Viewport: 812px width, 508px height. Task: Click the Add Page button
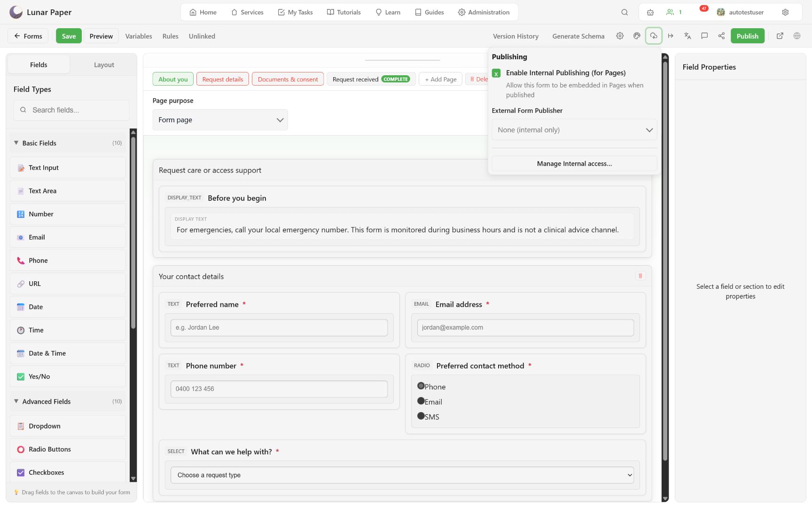(x=441, y=79)
